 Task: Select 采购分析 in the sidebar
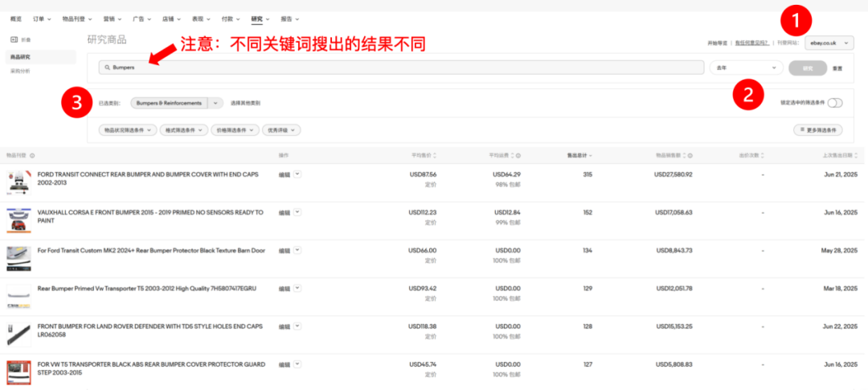[20, 71]
